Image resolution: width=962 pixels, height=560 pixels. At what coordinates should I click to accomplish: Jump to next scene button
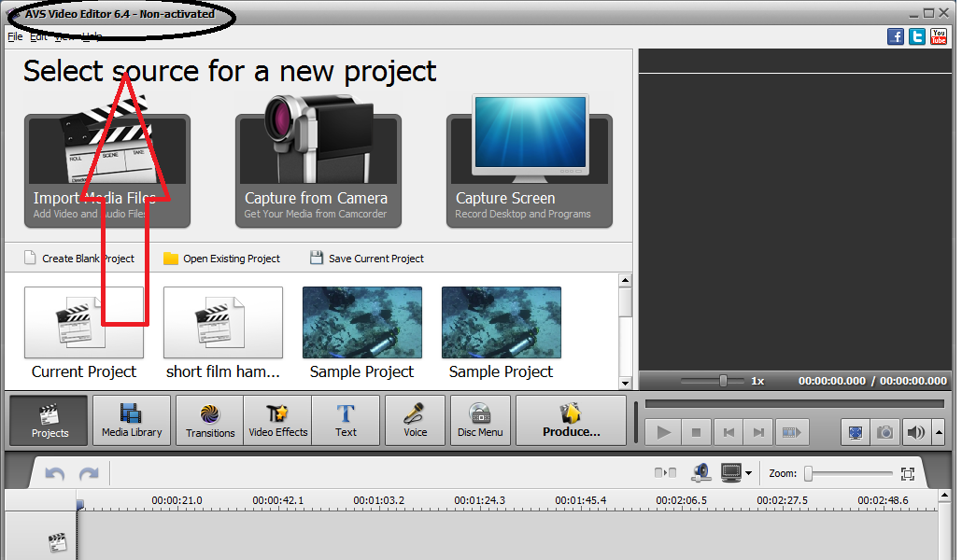(792, 432)
